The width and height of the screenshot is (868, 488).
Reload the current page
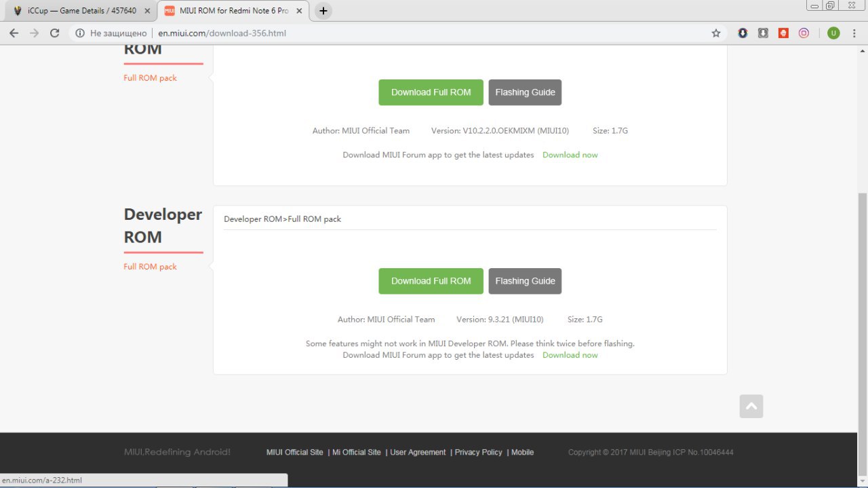tap(55, 33)
